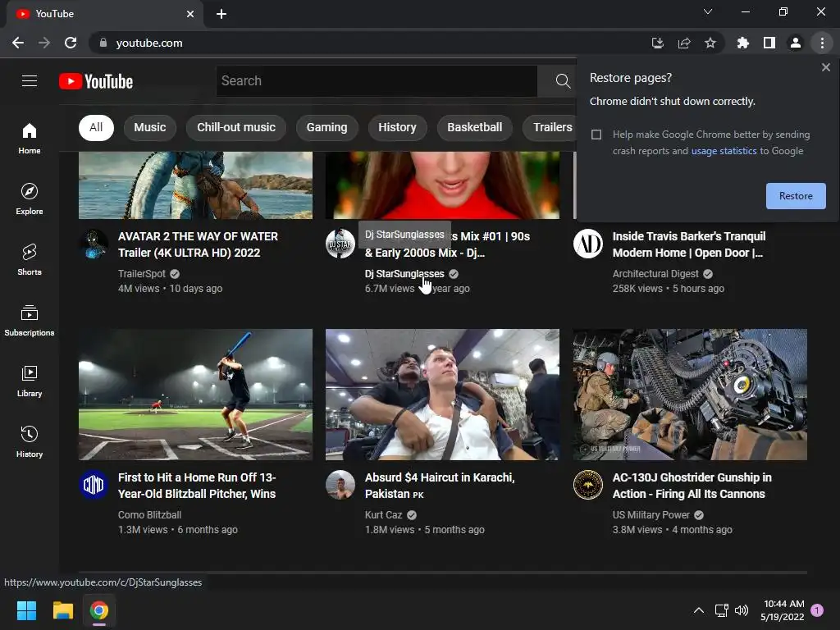
Task: Select the Gaming filter chip
Action: tap(326, 127)
